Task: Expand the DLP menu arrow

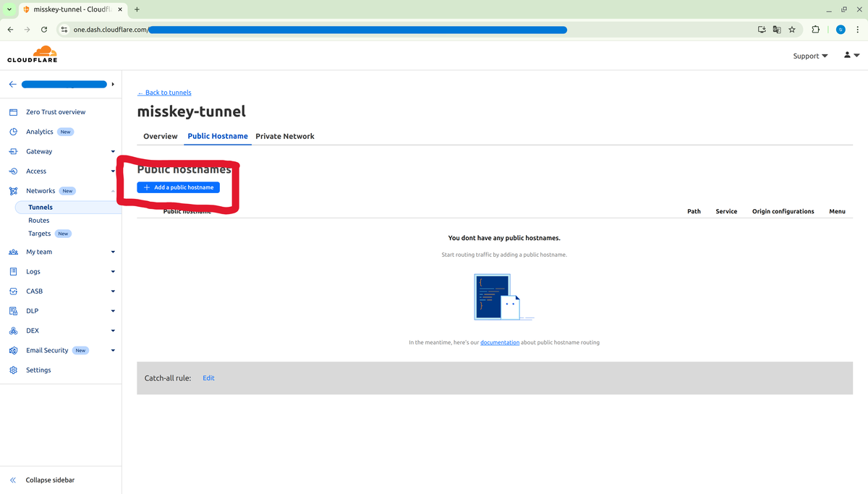Action: pyautogui.click(x=113, y=311)
